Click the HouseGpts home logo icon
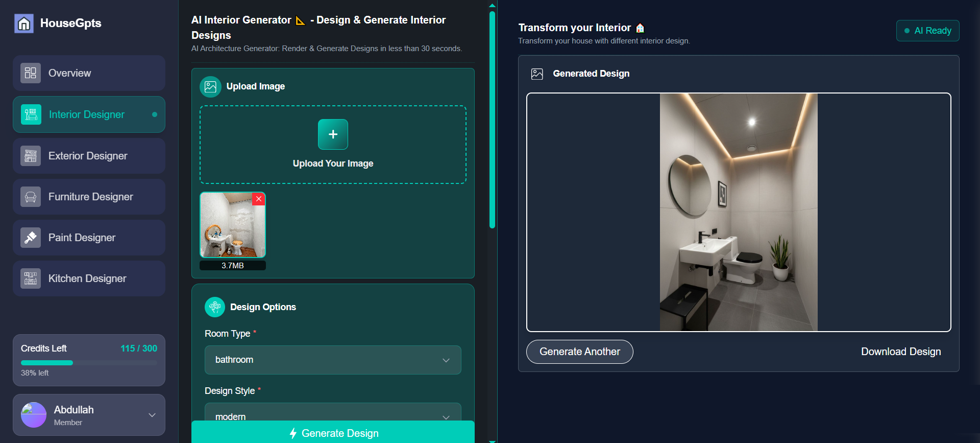980x443 pixels. coord(24,24)
